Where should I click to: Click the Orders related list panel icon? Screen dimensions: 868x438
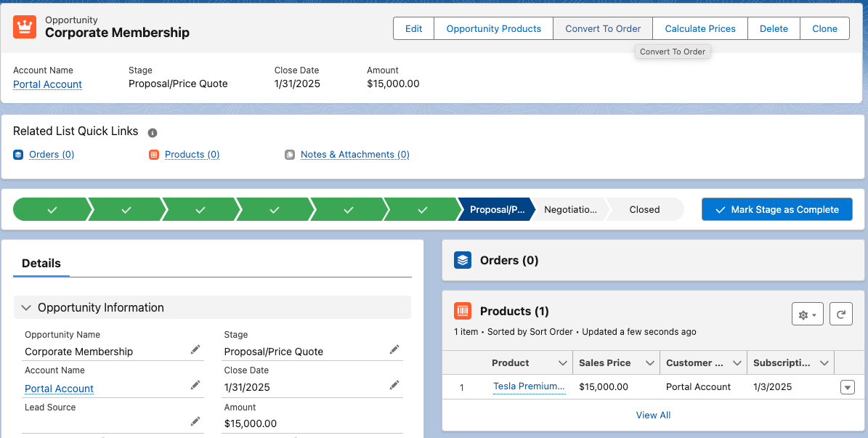(462, 260)
